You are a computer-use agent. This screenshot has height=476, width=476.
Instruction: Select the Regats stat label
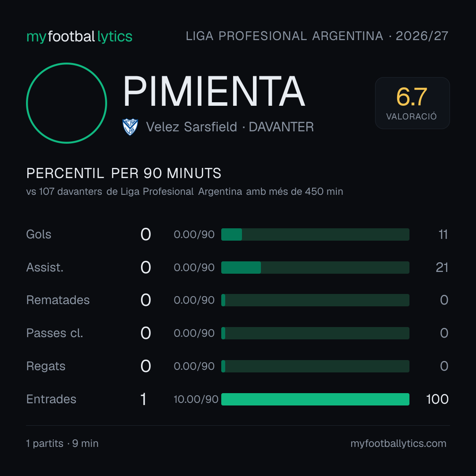(x=46, y=366)
